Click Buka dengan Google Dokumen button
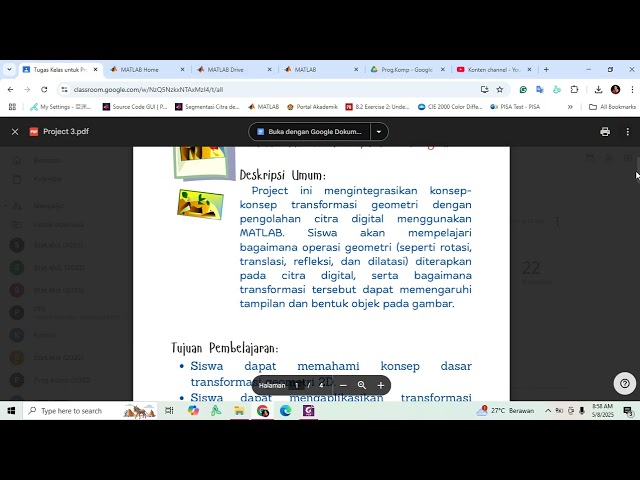The image size is (640, 480). tap(309, 132)
